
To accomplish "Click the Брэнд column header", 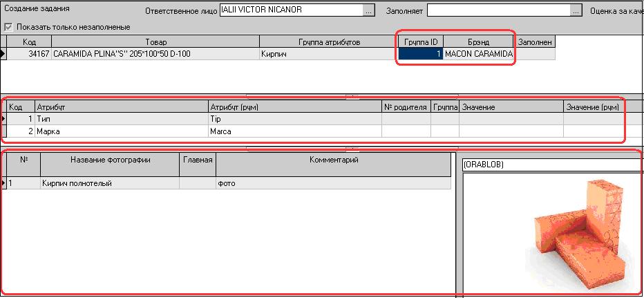I will (x=478, y=42).
